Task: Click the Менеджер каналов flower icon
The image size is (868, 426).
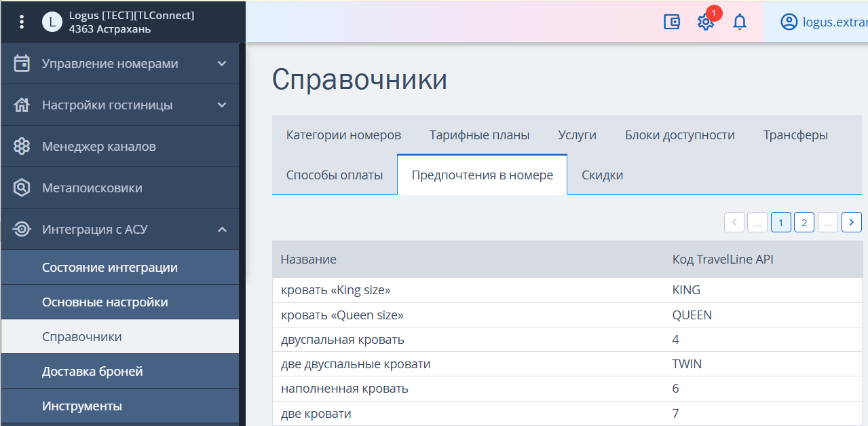Action: pos(22,147)
